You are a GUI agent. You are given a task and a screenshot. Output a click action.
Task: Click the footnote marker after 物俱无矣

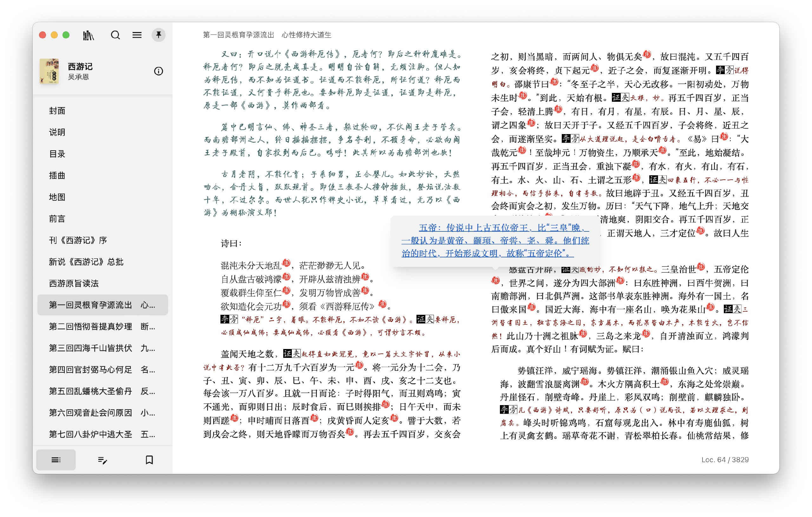647,54
